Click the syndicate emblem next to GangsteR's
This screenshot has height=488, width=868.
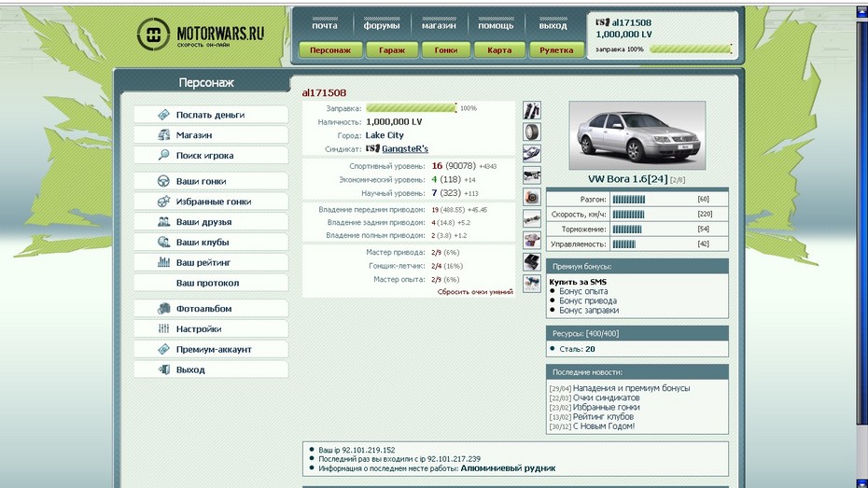(372, 148)
